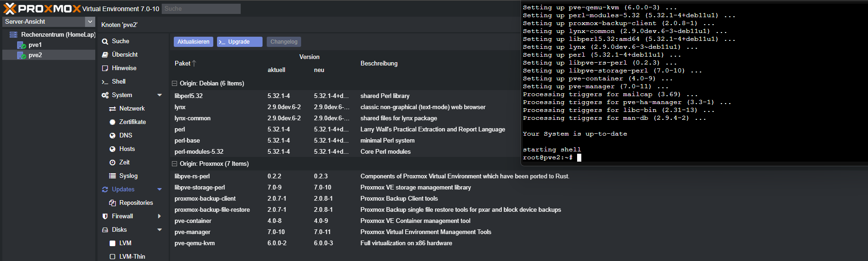Open Syslog view
Viewport: 868px width, 261px height.
coord(128,176)
